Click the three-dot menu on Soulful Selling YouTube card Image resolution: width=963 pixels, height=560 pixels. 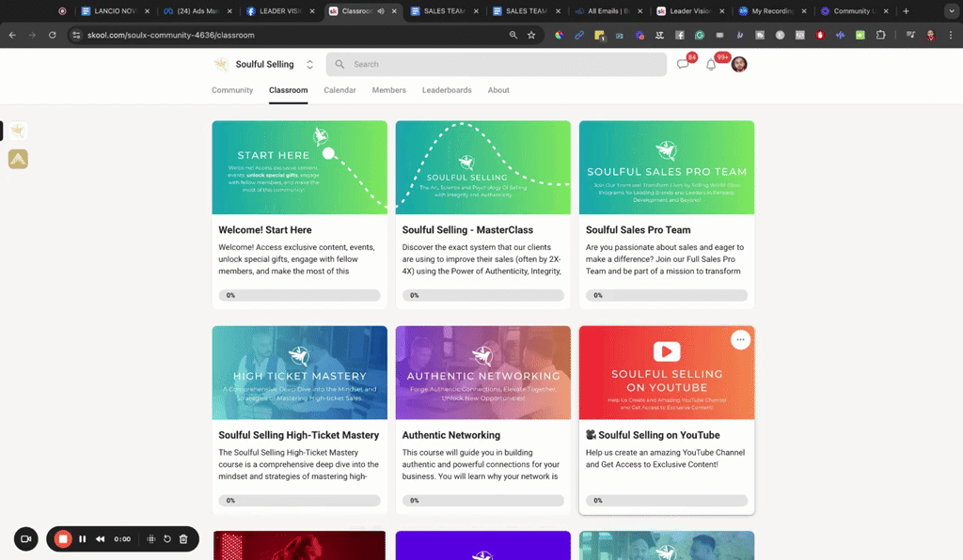click(740, 339)
